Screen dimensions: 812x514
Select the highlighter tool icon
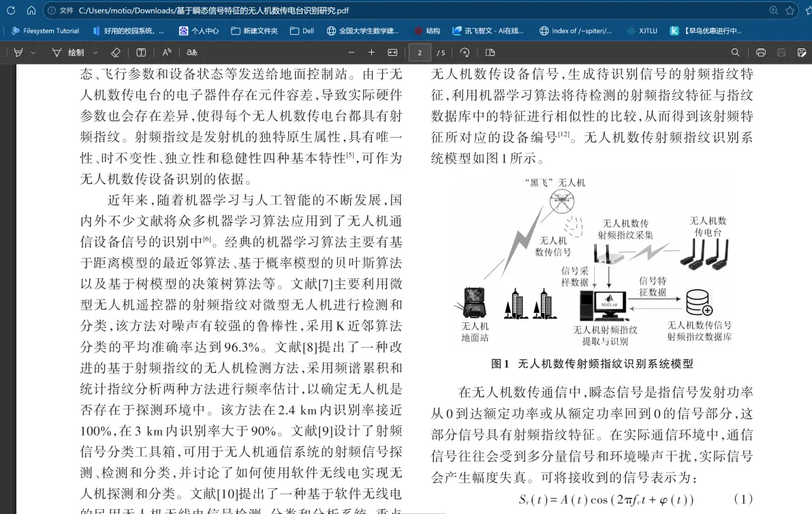tap(18, 52)
